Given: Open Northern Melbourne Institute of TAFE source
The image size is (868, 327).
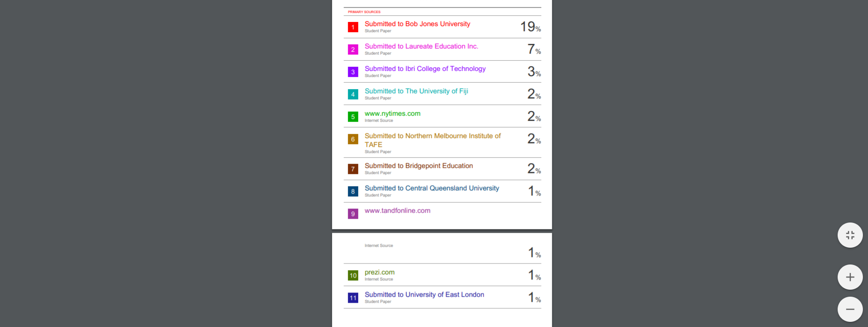Looking at the screenshot, I should [432, 140].
